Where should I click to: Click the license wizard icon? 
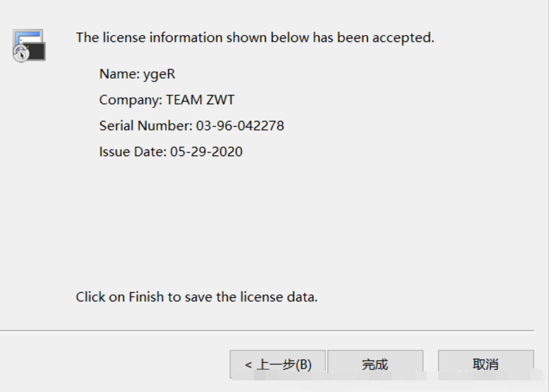point(29,45)
